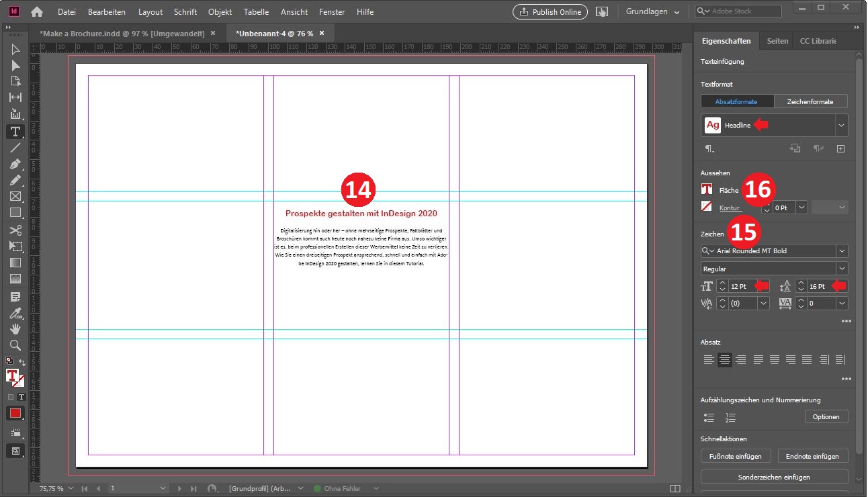
Task: Switch to Zeichenformate toggle
Action: pos(810,101)
